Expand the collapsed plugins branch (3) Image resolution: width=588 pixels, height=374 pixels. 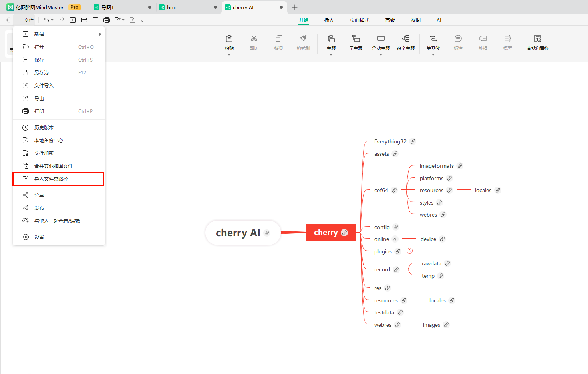[x=409, y=251]
